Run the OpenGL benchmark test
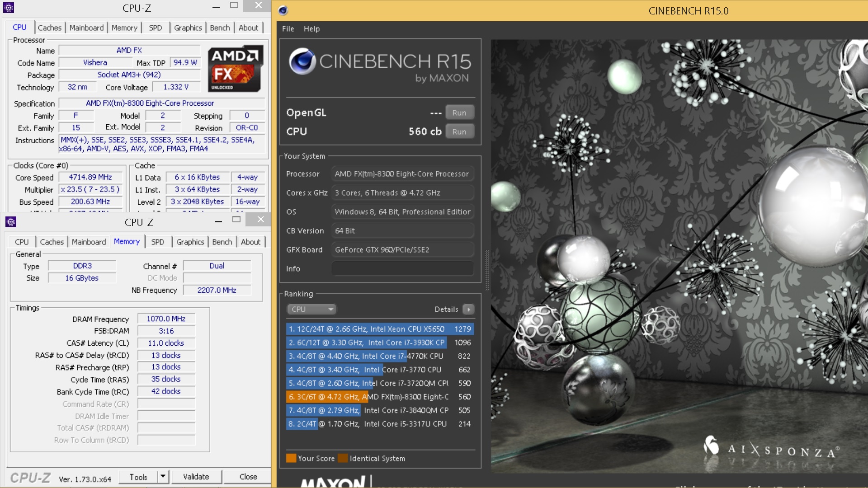 coord(459,113)
